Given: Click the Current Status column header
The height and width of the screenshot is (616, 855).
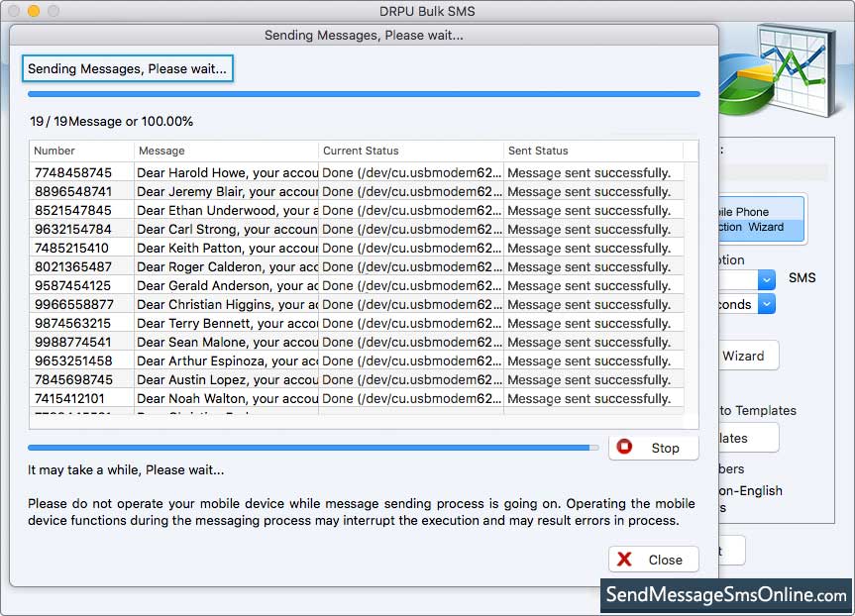Looking at the screenshot, I should [x=410, y=151].
